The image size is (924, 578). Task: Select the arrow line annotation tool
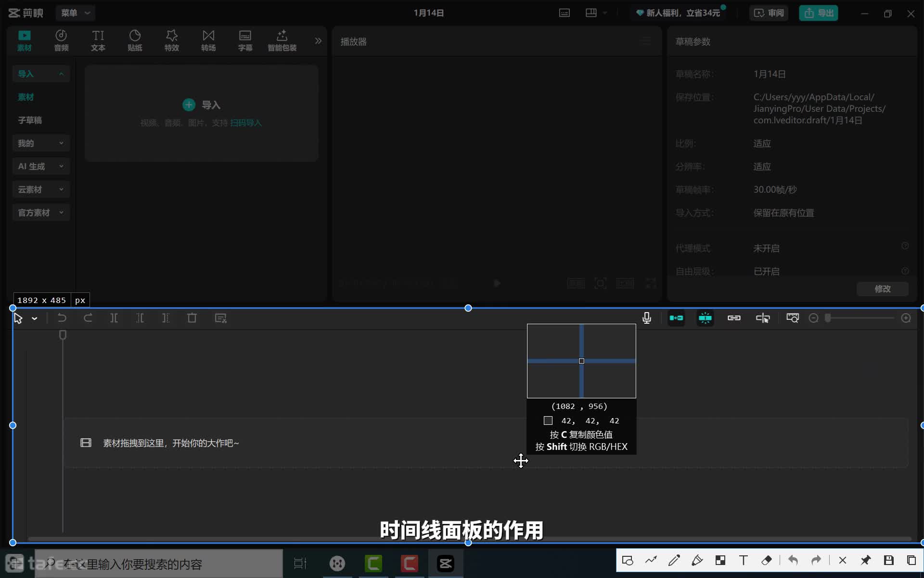651,560
